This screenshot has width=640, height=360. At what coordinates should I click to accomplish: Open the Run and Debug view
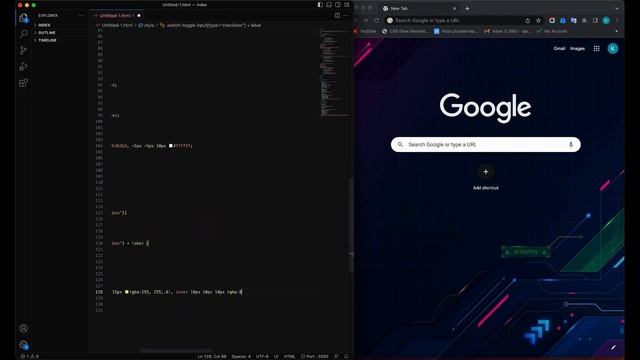point(23,66)
